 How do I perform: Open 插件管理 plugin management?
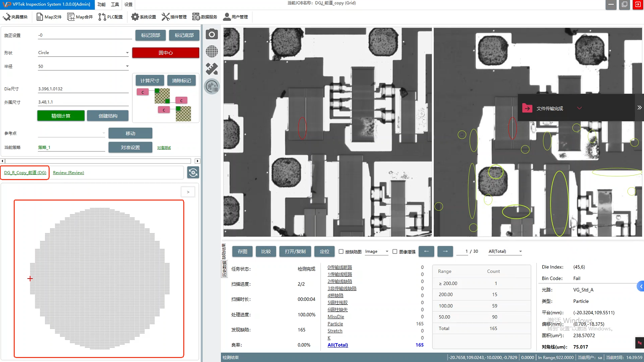[174, 17]
